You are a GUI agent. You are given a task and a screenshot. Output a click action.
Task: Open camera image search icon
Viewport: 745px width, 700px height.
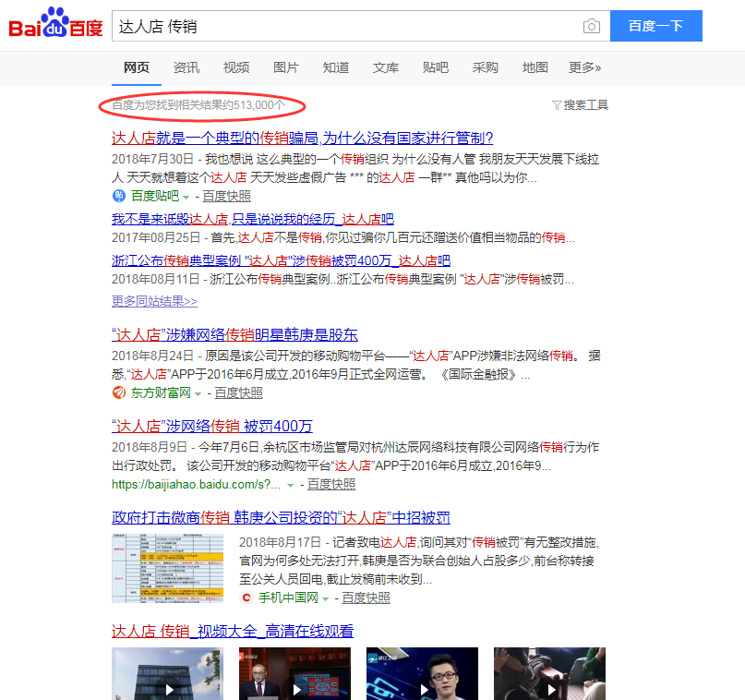pyautogui.click(x=591, y=26)
